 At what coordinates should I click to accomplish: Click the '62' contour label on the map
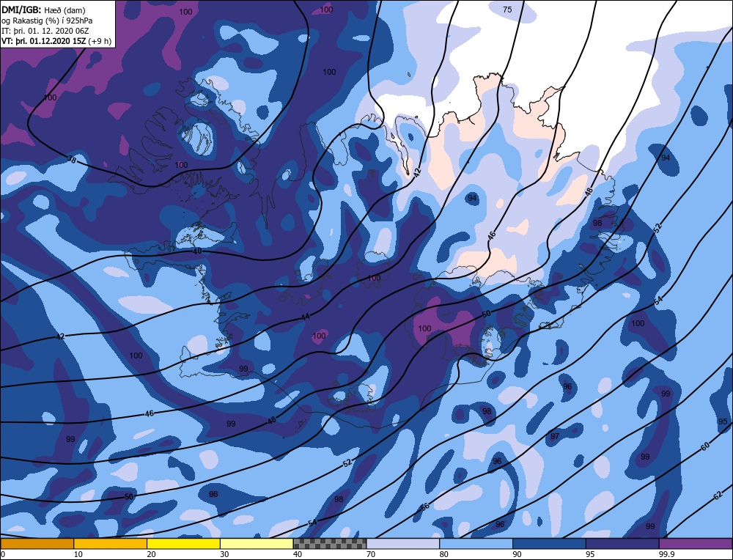(x=718, y=496)
